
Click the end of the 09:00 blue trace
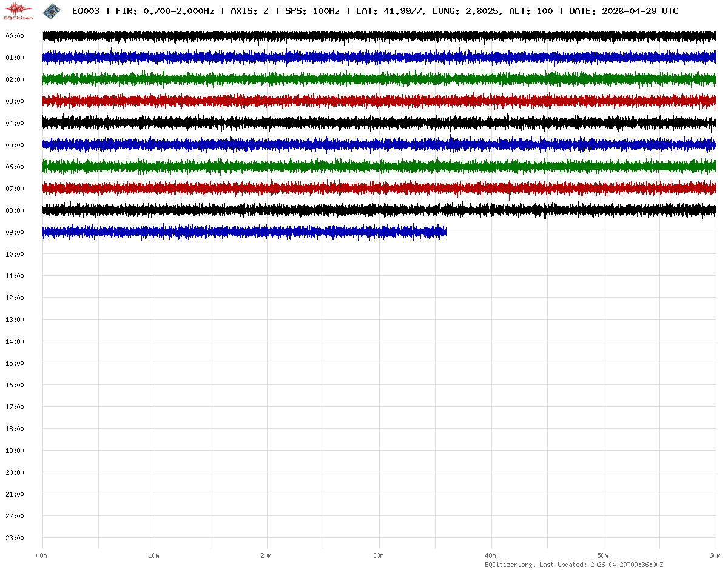[x=445, y=232]
